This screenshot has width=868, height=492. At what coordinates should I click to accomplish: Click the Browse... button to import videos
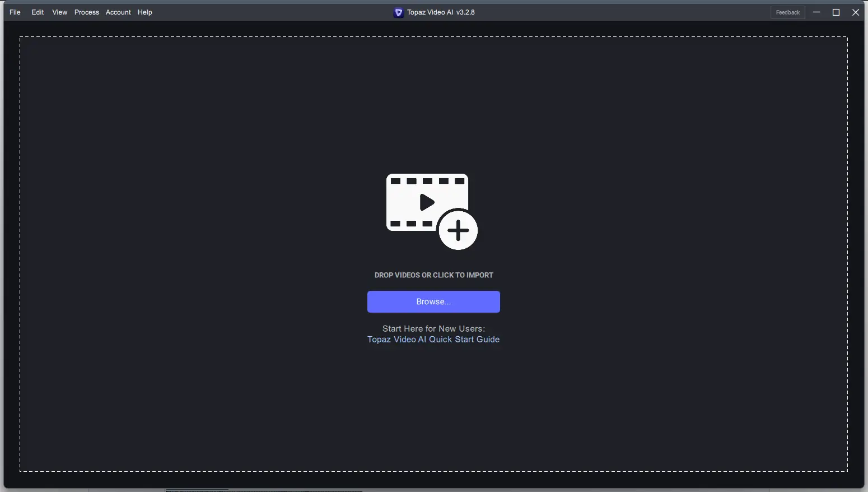point(433,301)
